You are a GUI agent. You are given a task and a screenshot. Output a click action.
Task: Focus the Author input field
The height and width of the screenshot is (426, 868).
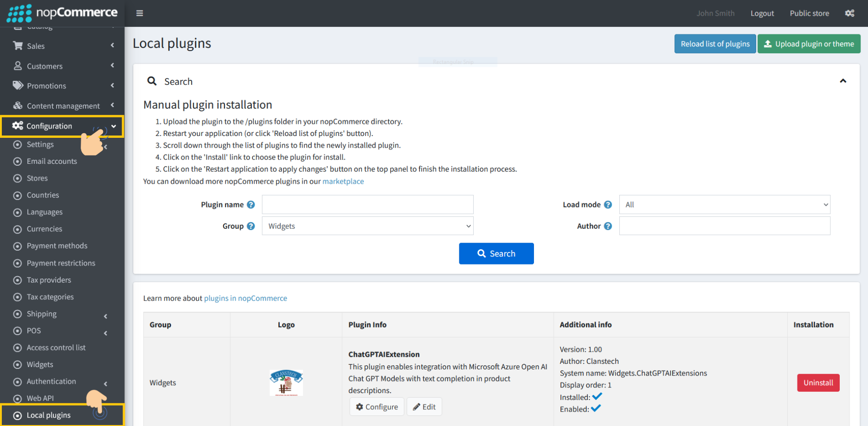click(x=725, y=226)
